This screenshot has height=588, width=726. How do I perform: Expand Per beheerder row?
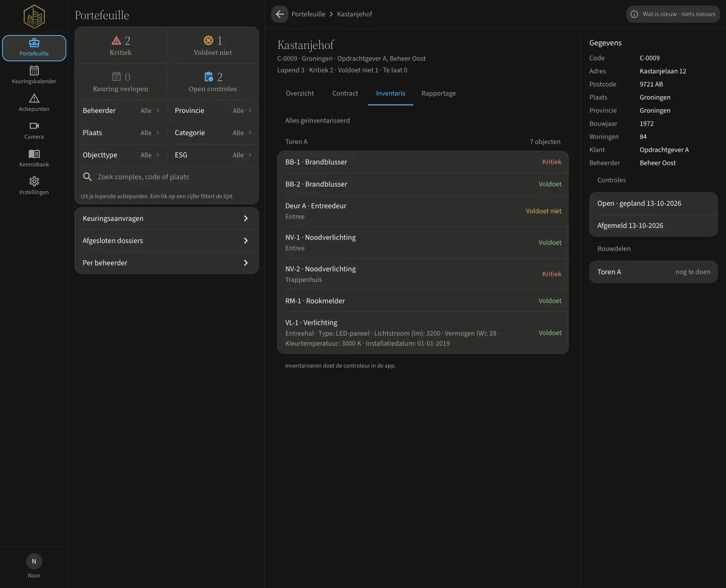coord(167,263)
